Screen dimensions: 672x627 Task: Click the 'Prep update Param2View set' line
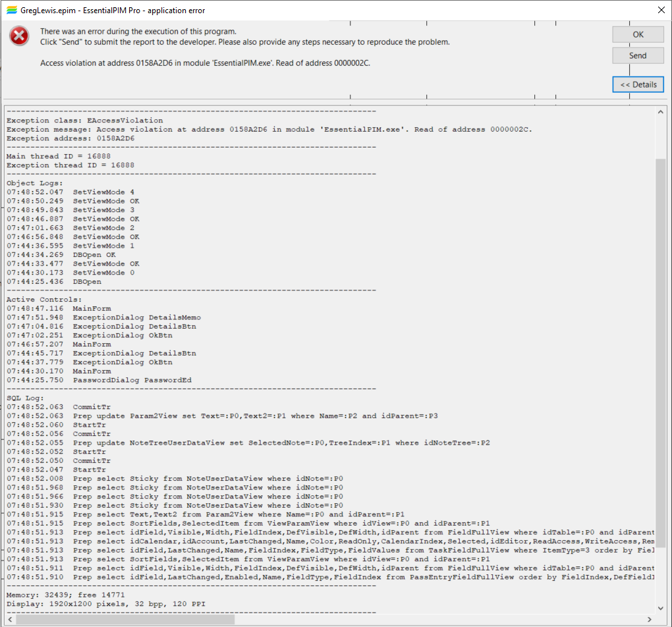[222, 416]
